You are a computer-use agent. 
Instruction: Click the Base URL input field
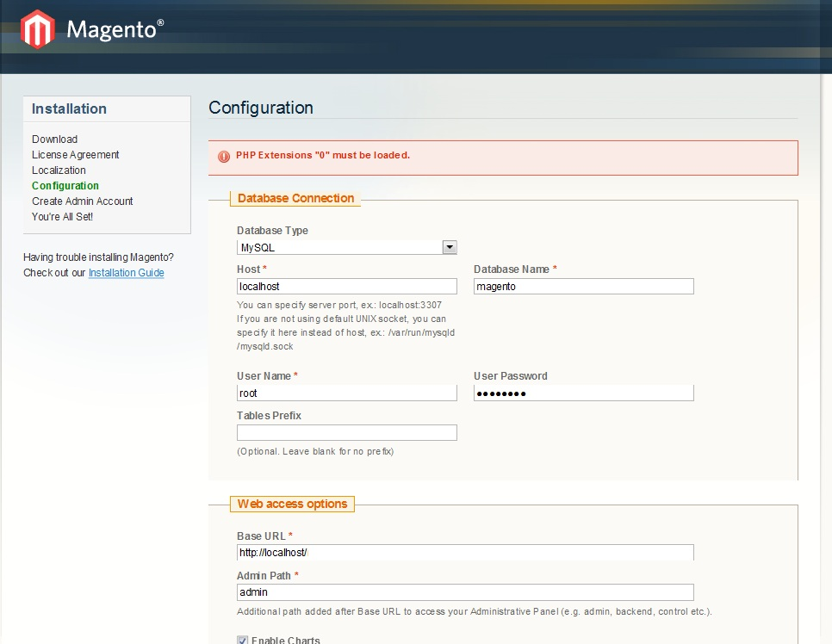tap(465, 552)
